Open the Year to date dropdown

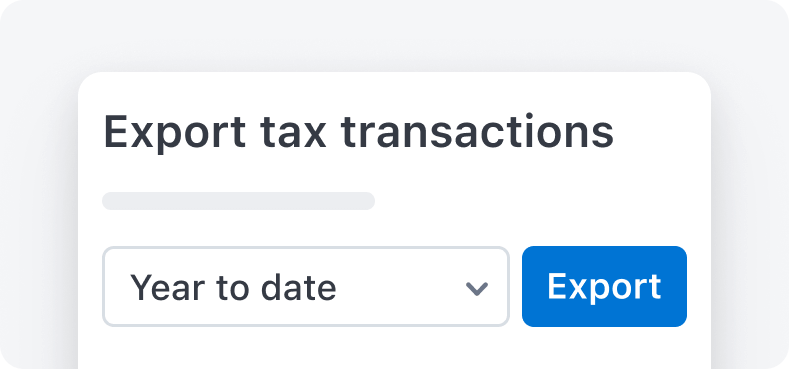[306, 286]
